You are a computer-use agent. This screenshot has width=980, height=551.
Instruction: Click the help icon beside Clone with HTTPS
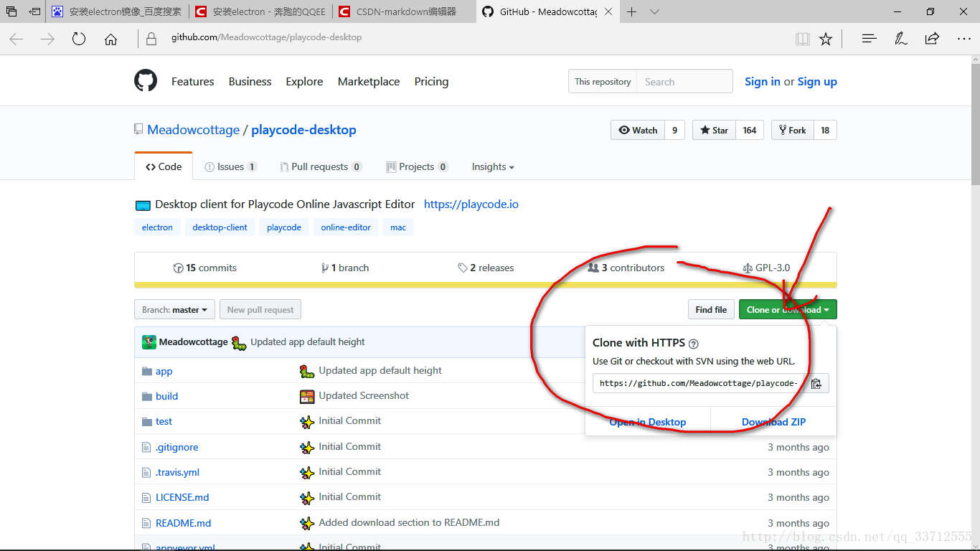click(x=694, y=344)
